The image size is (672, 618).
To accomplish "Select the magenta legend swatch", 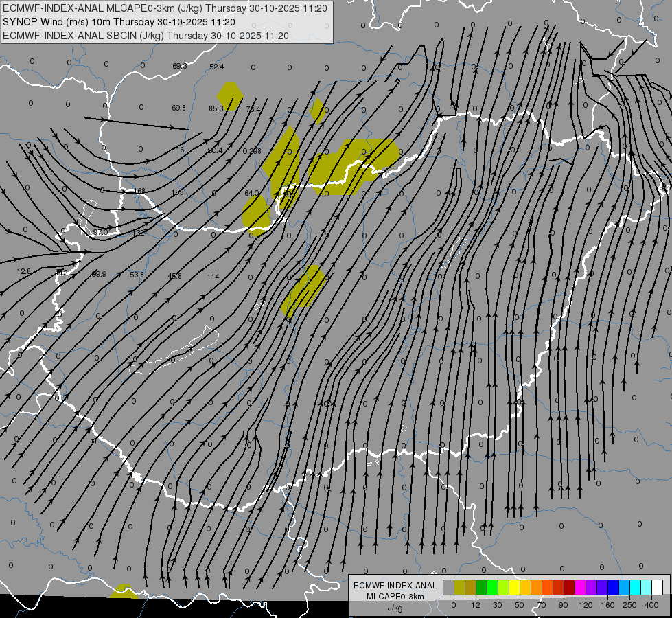I will (581, 588).
